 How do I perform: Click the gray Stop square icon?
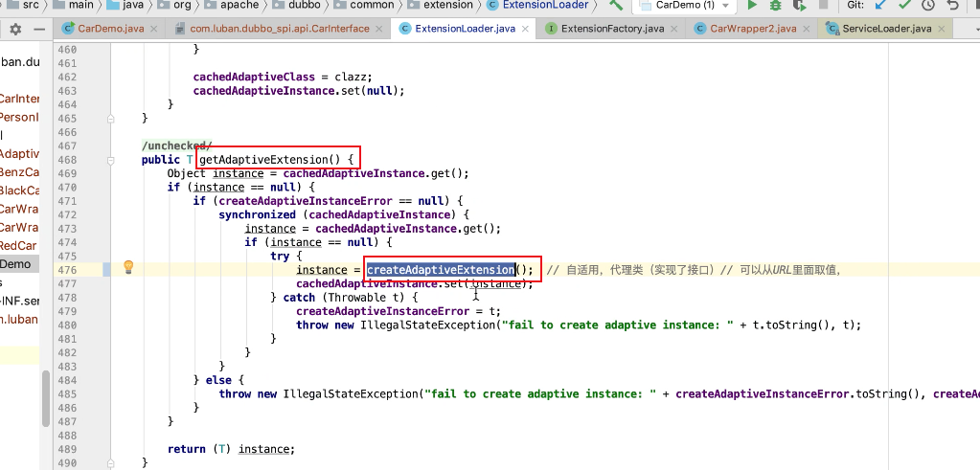pos(823,5)
